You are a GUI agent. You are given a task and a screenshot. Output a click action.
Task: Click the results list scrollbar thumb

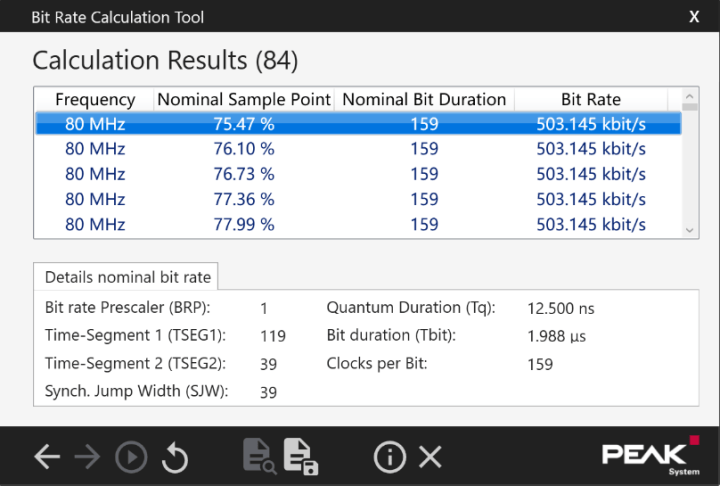pyautogui.click(x=689, y=107)
